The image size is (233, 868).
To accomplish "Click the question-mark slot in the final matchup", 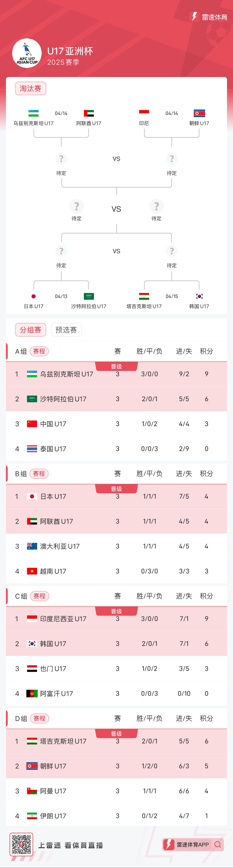I will tap(76, 206).
